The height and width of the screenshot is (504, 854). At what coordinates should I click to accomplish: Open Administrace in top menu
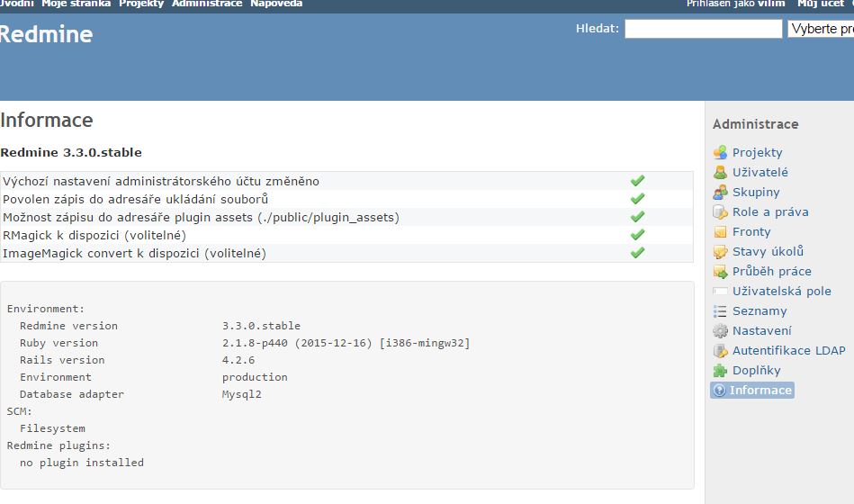tap(207, 4)
